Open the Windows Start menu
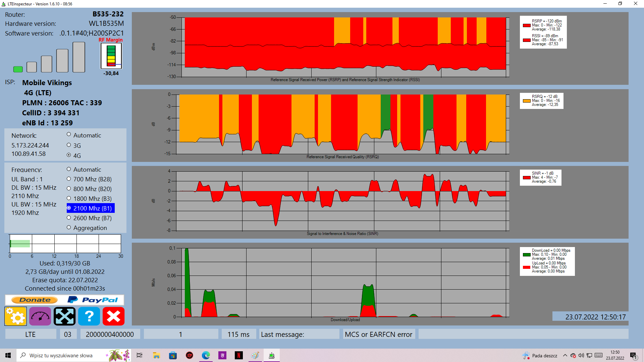Screen dimensions: 644x362 pyautogui.click(x=8, y=355)
